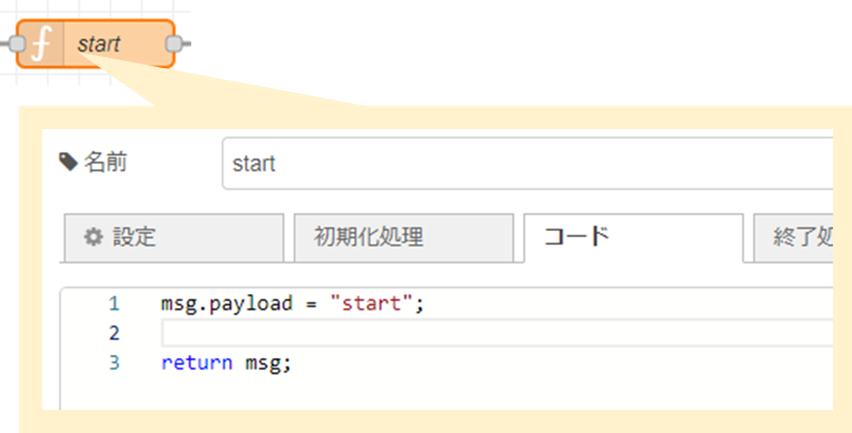
Task: Click code line 1 msg.payload assignment
Action: click(292, 303)
